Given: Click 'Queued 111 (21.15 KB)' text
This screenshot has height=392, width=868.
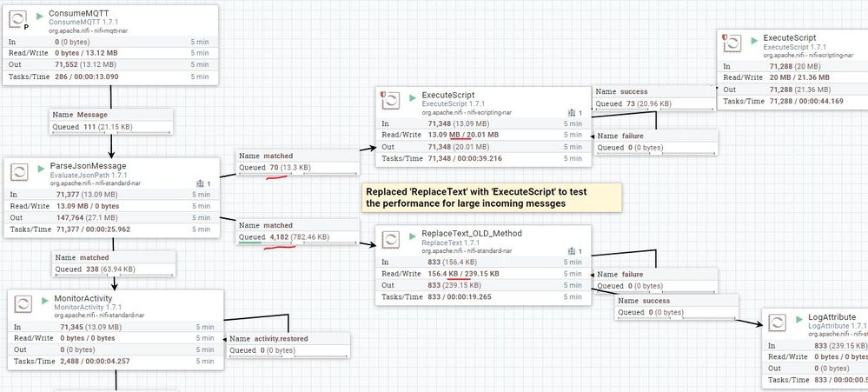Looking at the screenshot, I should (x=92, y=127).
